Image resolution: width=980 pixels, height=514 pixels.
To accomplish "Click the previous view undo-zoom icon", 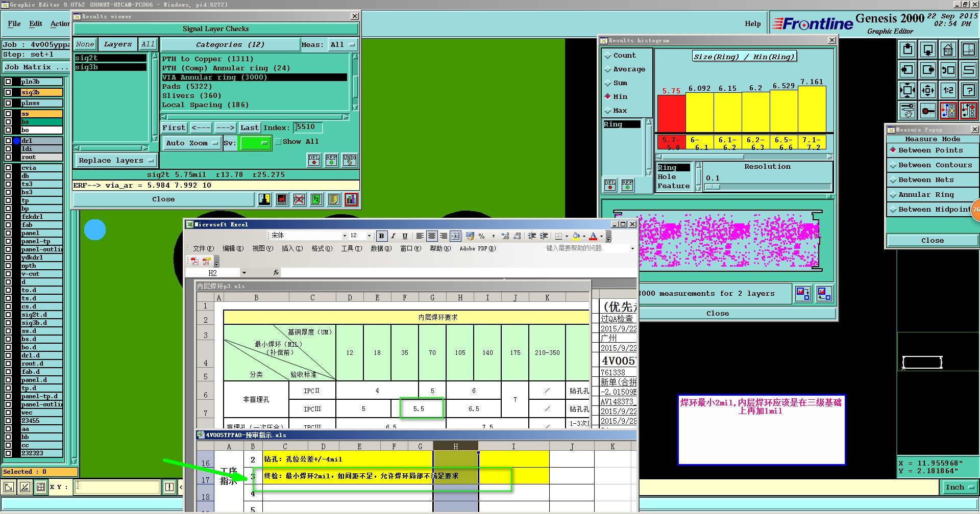I will click(948, 70).
